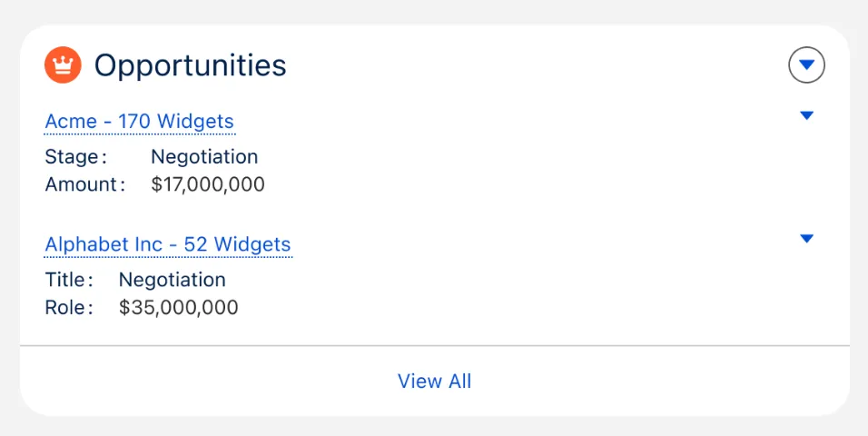This screenshot has width=868, height=436.
Task: Click the orange Opportunities crown icon
Action: pyautogui.click(x=63, y=65)
